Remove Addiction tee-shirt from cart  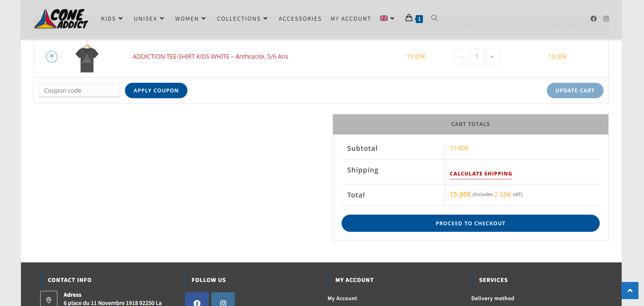tap(51, 56)
